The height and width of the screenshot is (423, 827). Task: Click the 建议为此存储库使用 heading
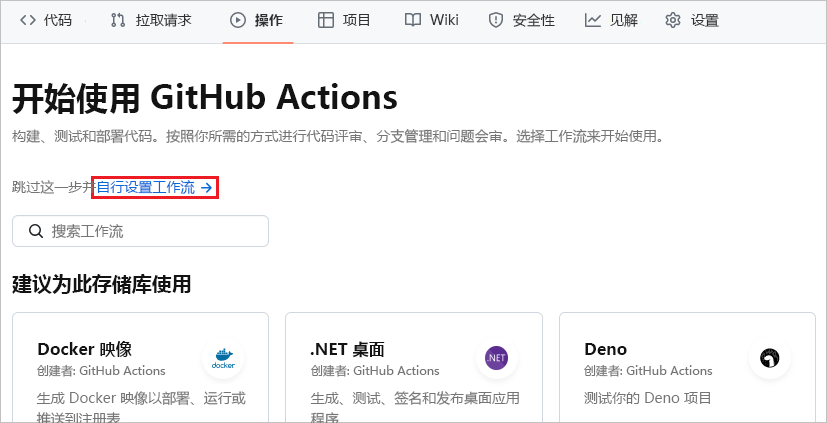[x=101, y=284]
